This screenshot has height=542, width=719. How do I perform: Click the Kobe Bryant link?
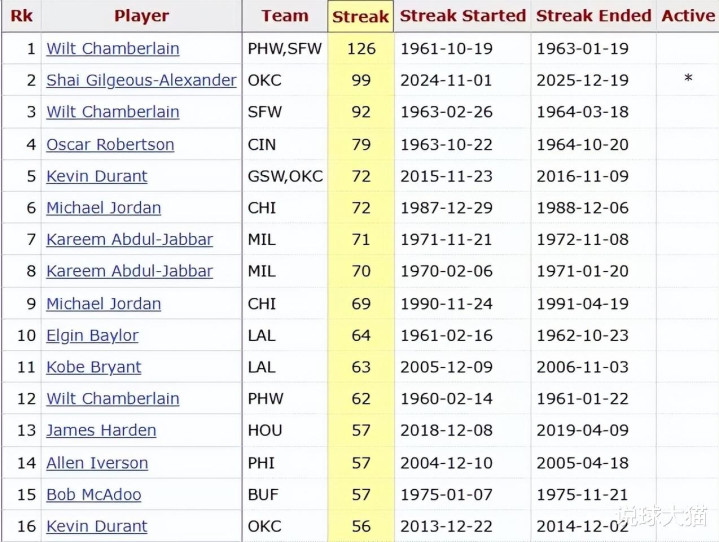[x=94, y=367]
